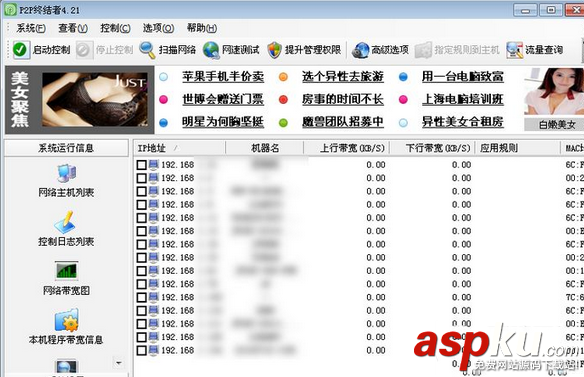Click the 上行带宽 (KB/S) column header
This screenshot has height=377, width=584.
(347, 148)
